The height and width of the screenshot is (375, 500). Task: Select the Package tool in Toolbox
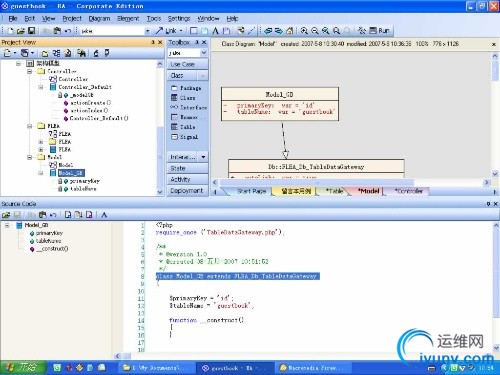[x=187, y=88]
